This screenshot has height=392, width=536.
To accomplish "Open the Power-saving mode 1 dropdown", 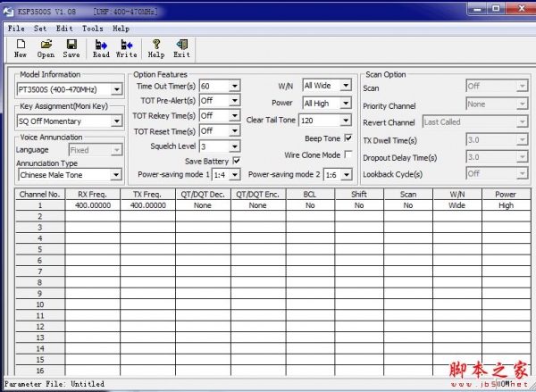I will (234, 175).
